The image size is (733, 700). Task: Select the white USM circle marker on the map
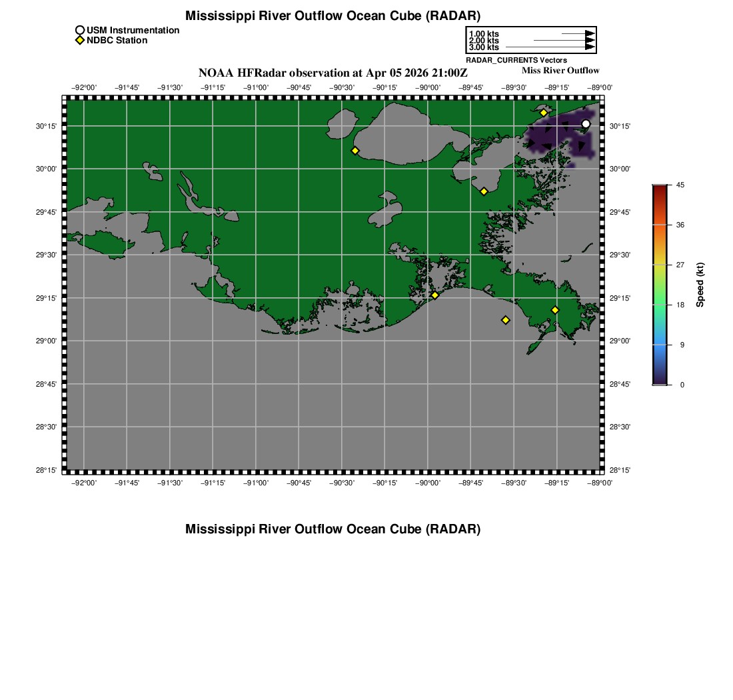(x=586, y=124)
